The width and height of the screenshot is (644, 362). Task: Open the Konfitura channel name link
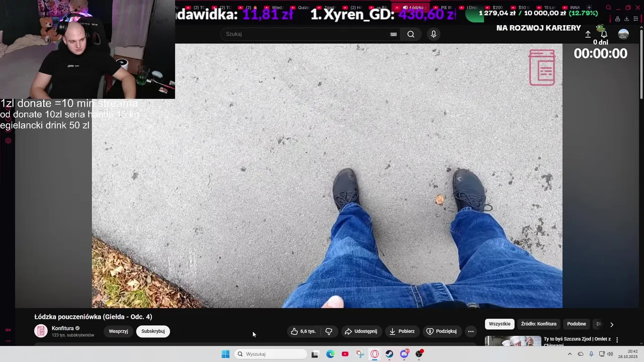pyautogui.click(x=62, y=328)
